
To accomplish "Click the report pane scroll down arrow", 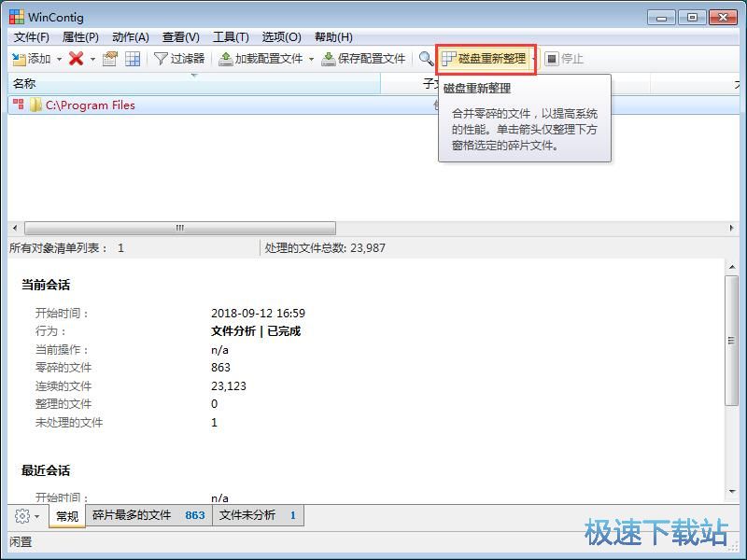I will pos(731,492).
